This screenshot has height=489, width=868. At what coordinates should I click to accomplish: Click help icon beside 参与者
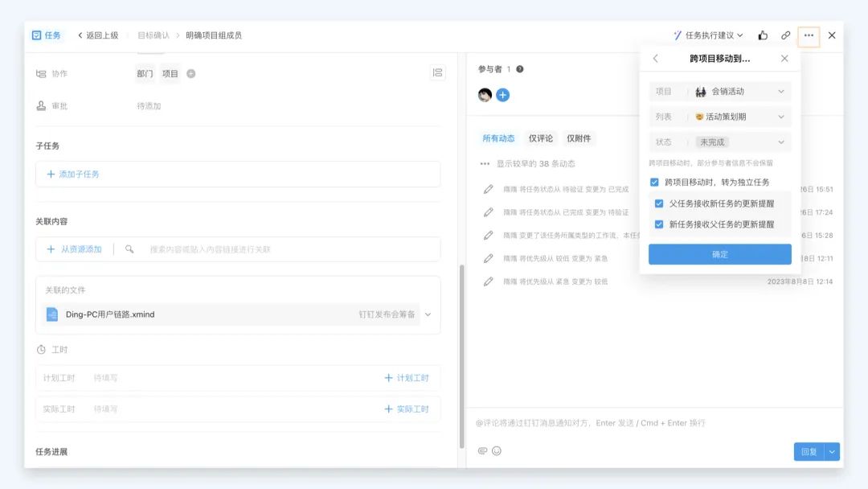pos(520,69)
